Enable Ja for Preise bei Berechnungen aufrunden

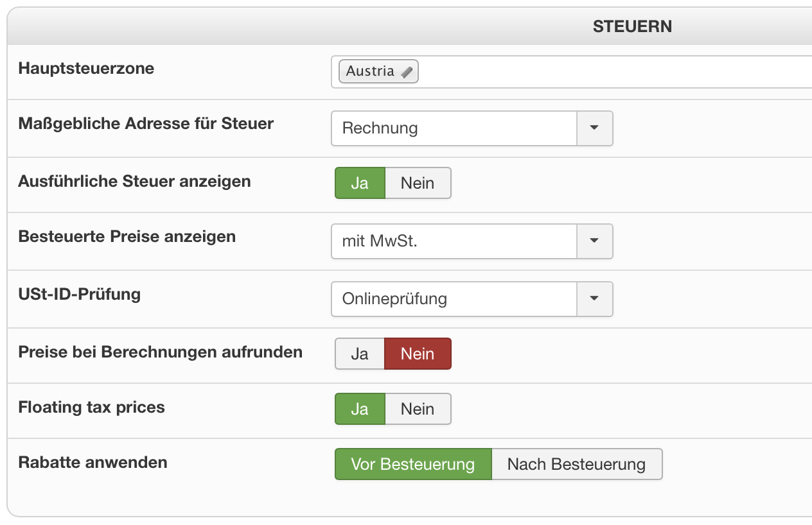pos(360,354)
